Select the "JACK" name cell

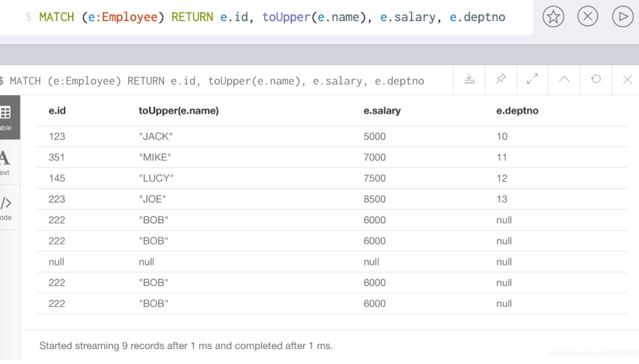[x=156, y=137]
